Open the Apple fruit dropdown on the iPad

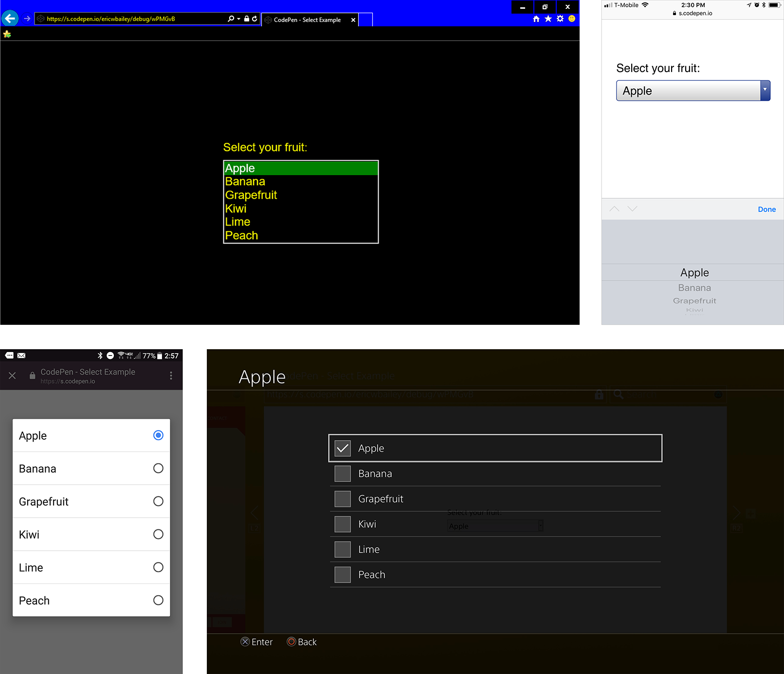(x=693, y=91)
